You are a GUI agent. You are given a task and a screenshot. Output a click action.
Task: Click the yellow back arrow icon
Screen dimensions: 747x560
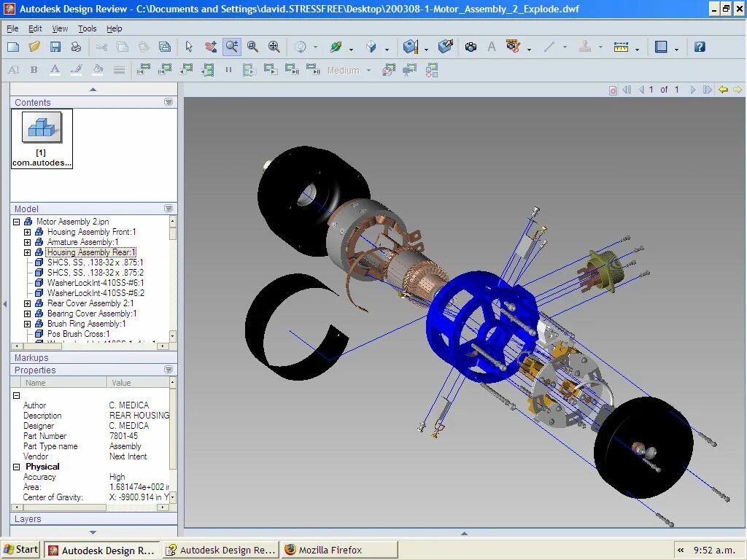tap(723, 90)
